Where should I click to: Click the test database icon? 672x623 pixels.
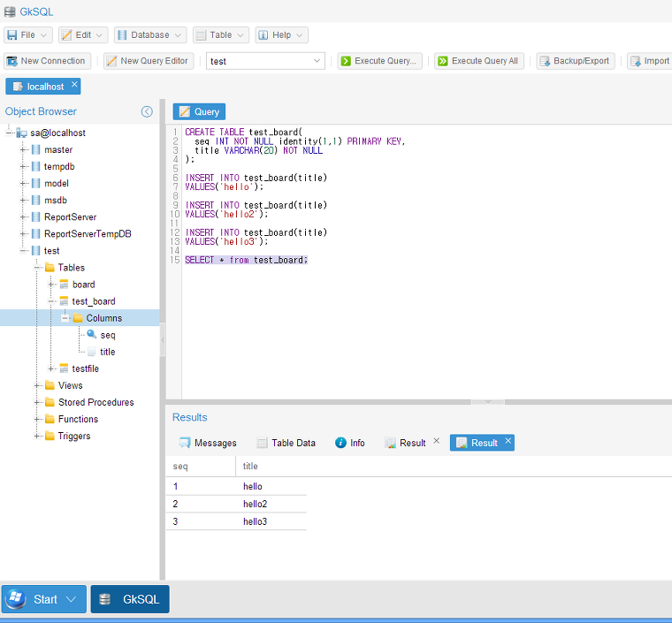coord(36,251)
